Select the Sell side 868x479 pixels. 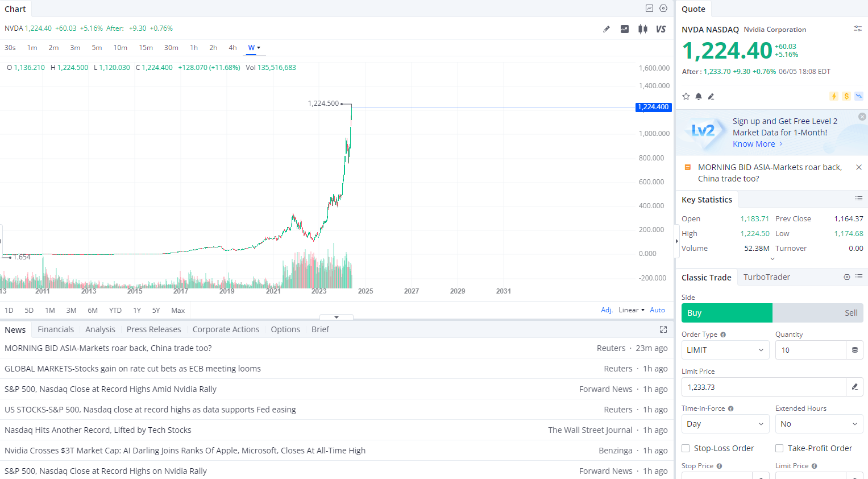point(818,313)
